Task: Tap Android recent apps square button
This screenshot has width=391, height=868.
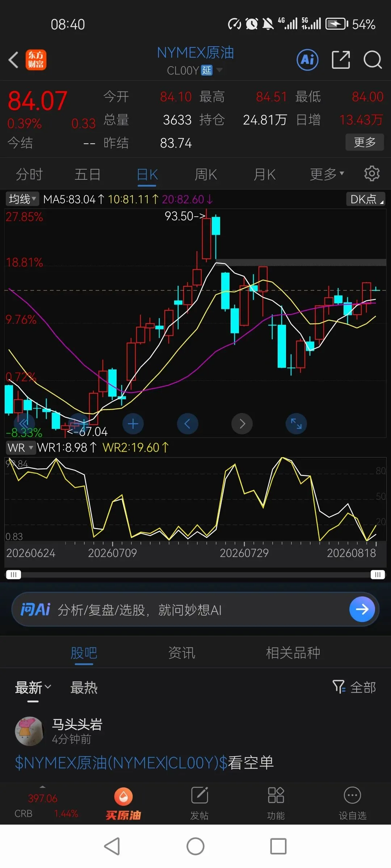Action: point(278,846)
